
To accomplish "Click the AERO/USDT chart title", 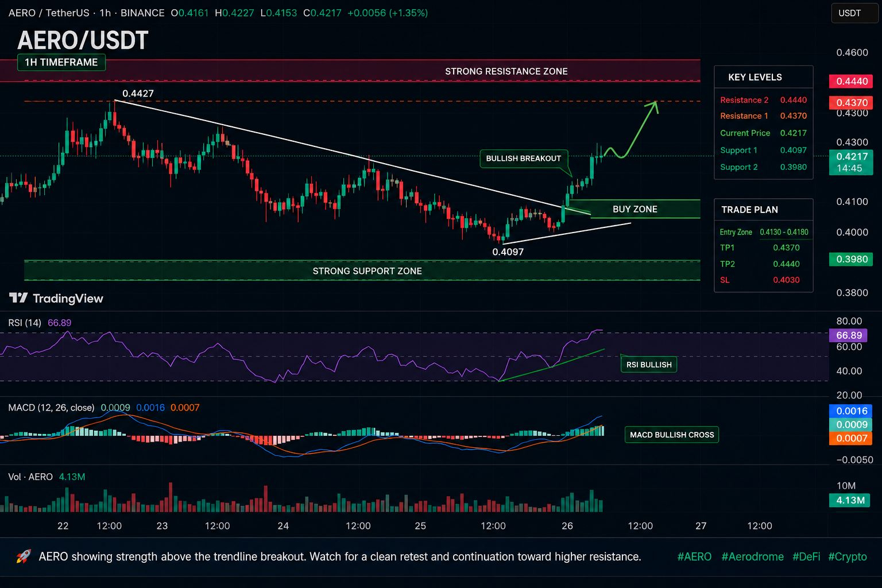I will [x=83, y=40].
